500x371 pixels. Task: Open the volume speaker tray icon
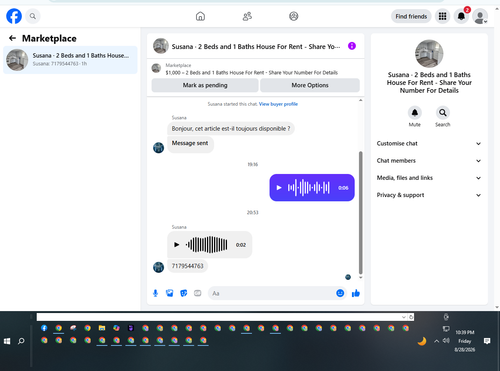(446, 340)
